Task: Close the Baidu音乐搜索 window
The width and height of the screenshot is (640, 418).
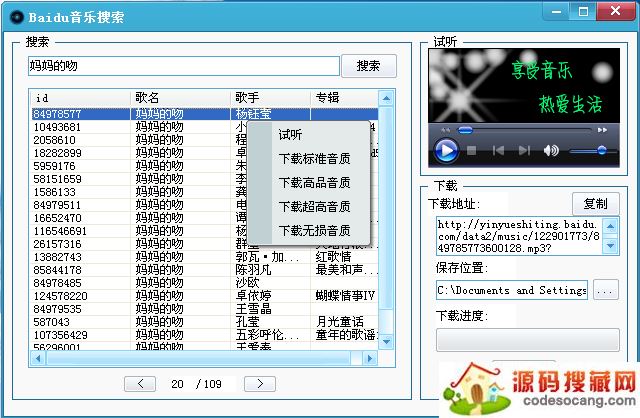Action: click(616, 11)
